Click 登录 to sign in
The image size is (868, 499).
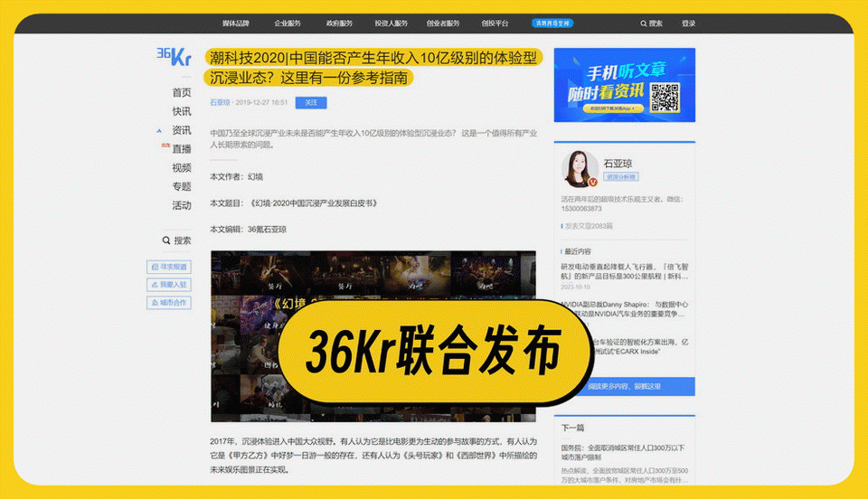[x=688, y=24]
